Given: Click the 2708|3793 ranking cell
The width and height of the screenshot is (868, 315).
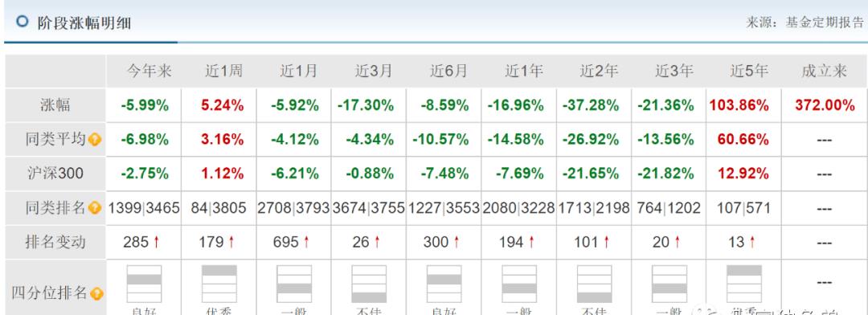Looking at the screenshot, I should click(x=294, y=208).
